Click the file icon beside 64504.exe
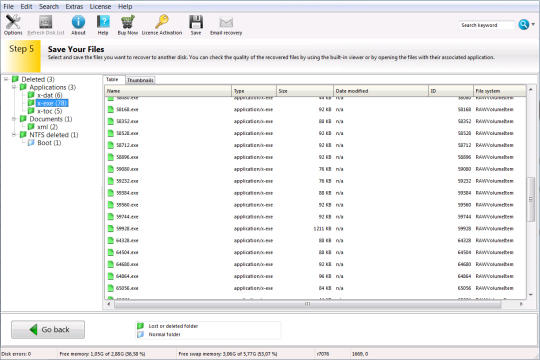 pos(111,253)
